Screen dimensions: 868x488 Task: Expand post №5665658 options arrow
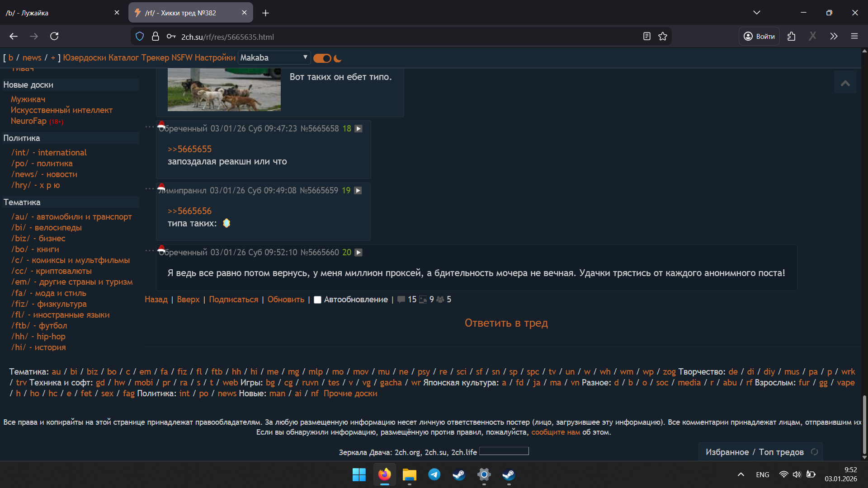(359, 129)
